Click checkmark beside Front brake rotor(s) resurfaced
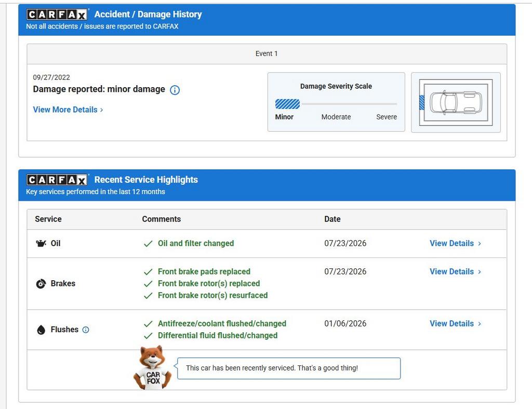This screenshot has height=409, width=532. pos(148,295)
